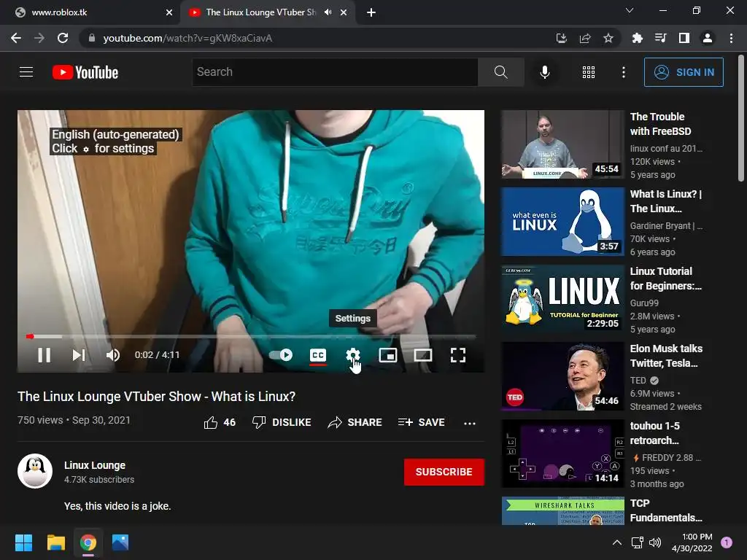747x560 pixels.
Task: Bookmark this page with the star
Action: [608, 38]
